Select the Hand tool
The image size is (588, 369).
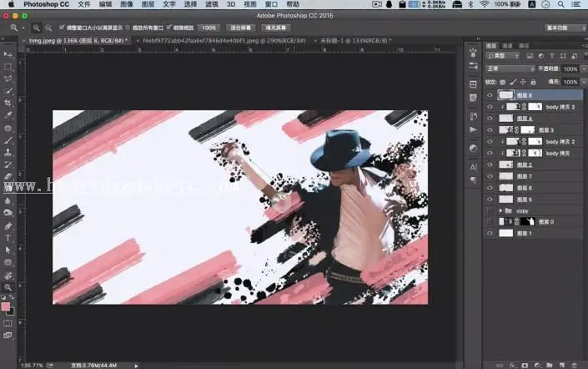[x=8, y=275]
